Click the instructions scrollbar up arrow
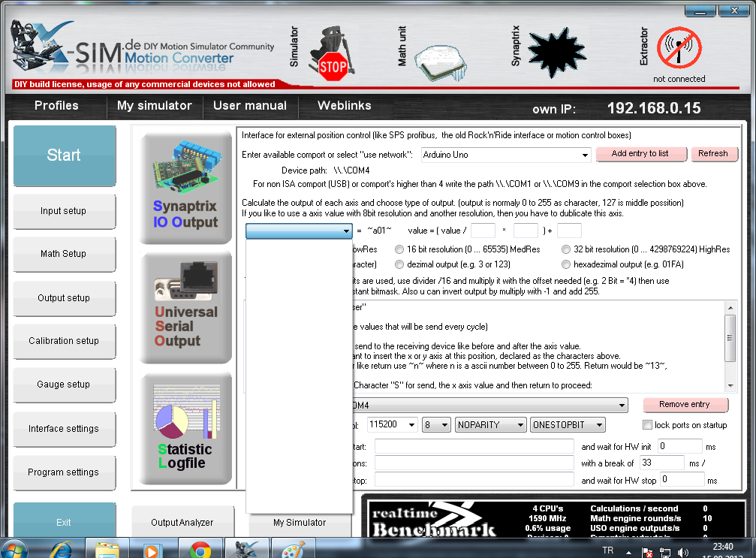 tap(730, 307)
